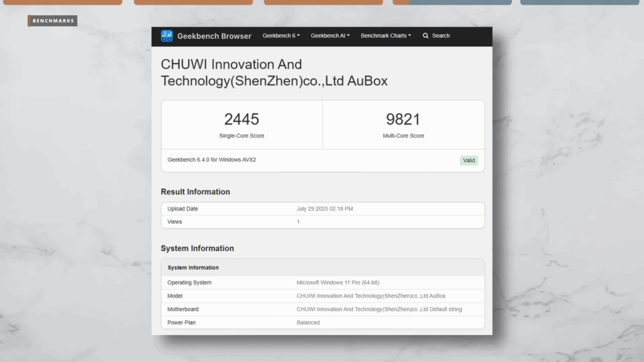Select the Motherboard row
This screenshot has height=362, width=644.
[x=322, y=309]
